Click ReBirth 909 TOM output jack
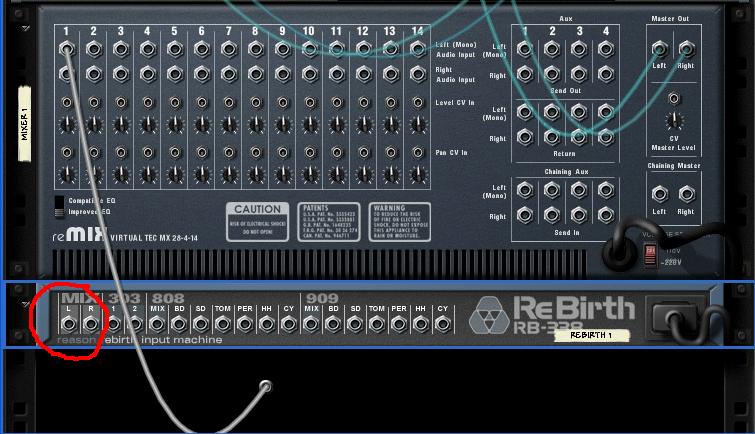 click(377, 324)
